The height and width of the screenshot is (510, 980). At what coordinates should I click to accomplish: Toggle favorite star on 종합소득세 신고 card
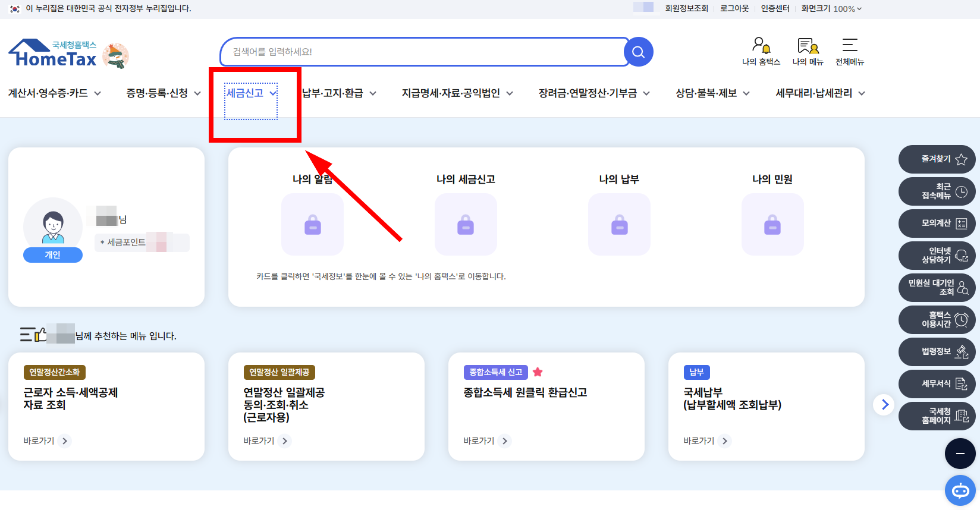tap(538, 372)
